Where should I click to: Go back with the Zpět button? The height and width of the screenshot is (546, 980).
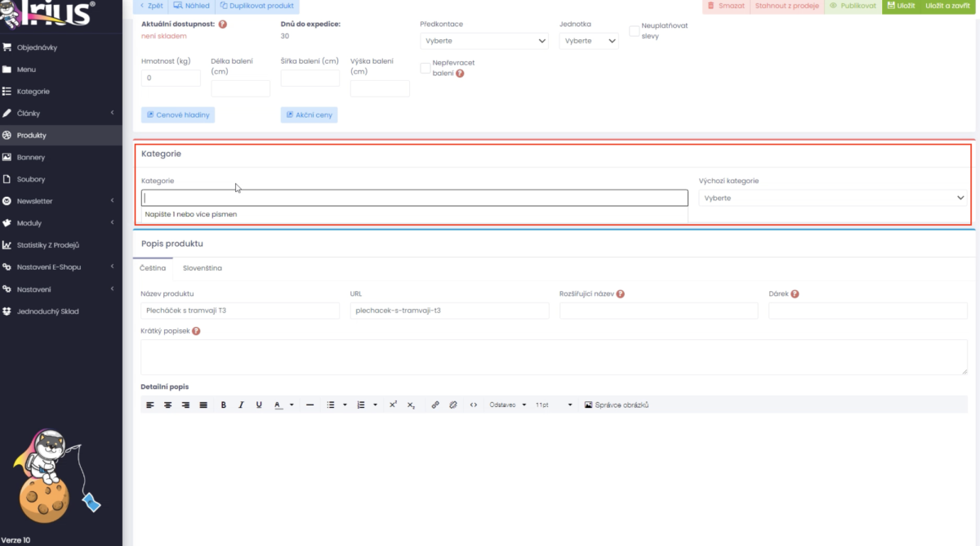pos(151,6)
